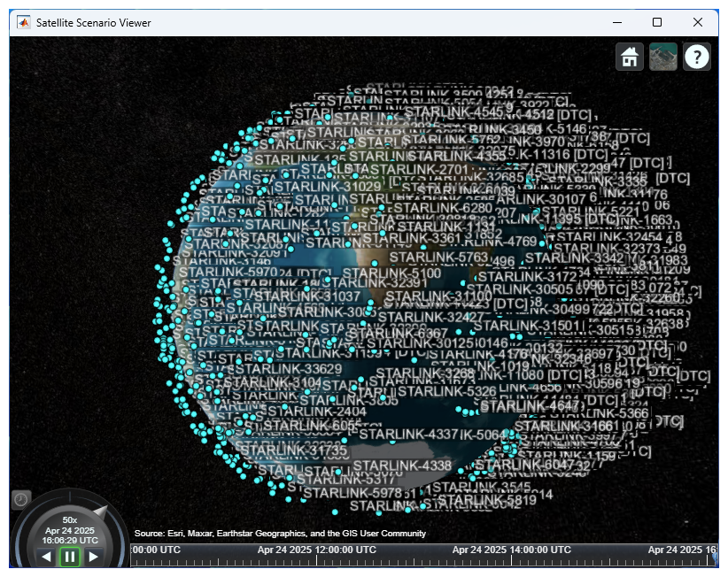Viewport: 728px width, 577px height.
Task: Select the STARLINK-31100 satellite label
Action: 438,296
